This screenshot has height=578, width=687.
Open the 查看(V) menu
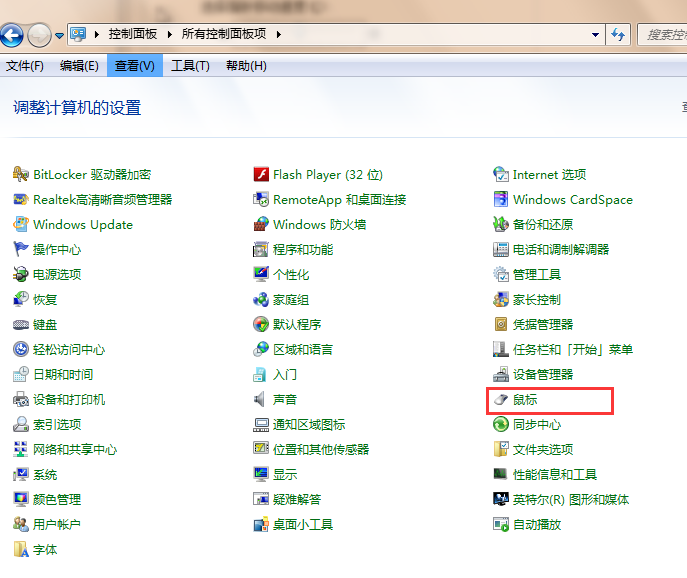(x=135, y=66)
